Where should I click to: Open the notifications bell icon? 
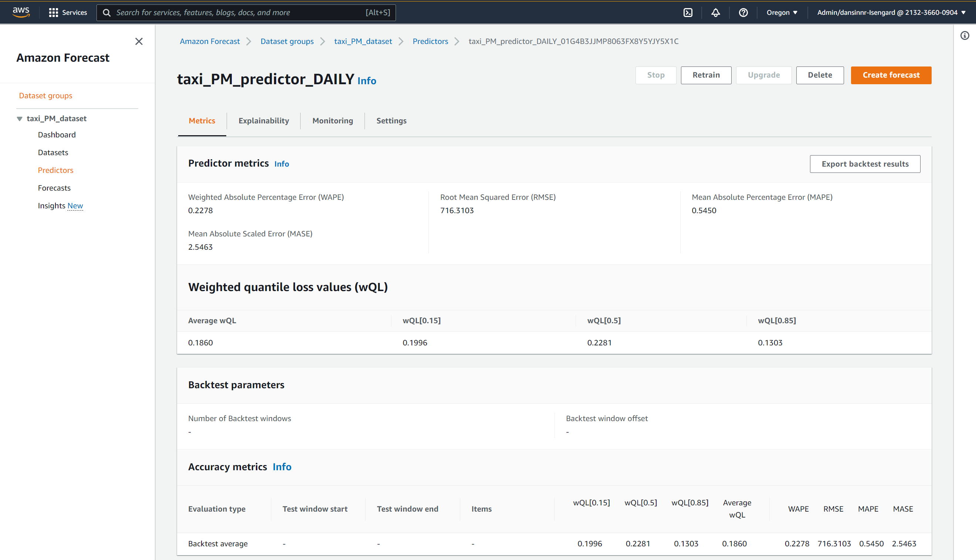[x=715, y=13]
